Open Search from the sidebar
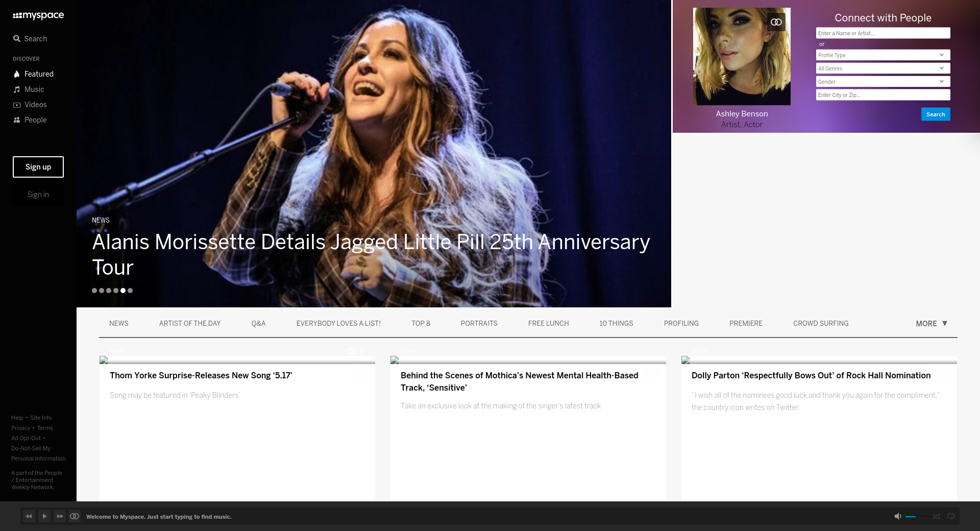 (x=31, y=39)
